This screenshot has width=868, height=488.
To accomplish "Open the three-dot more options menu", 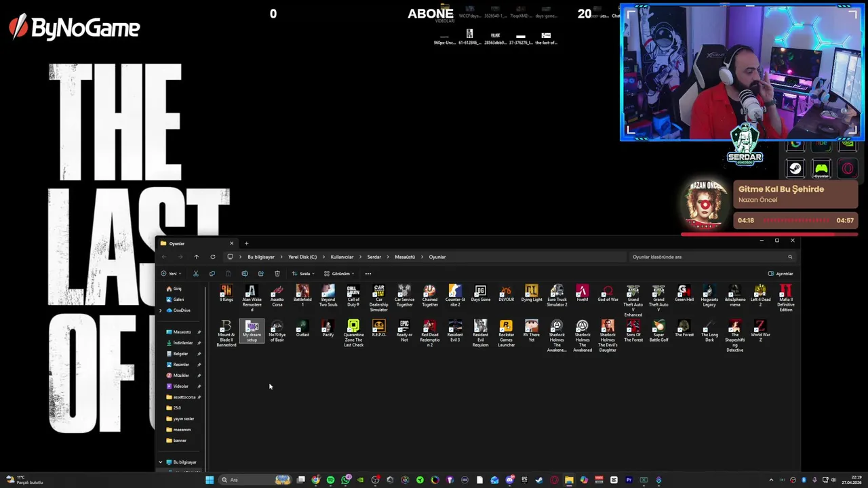I will 368,274.
